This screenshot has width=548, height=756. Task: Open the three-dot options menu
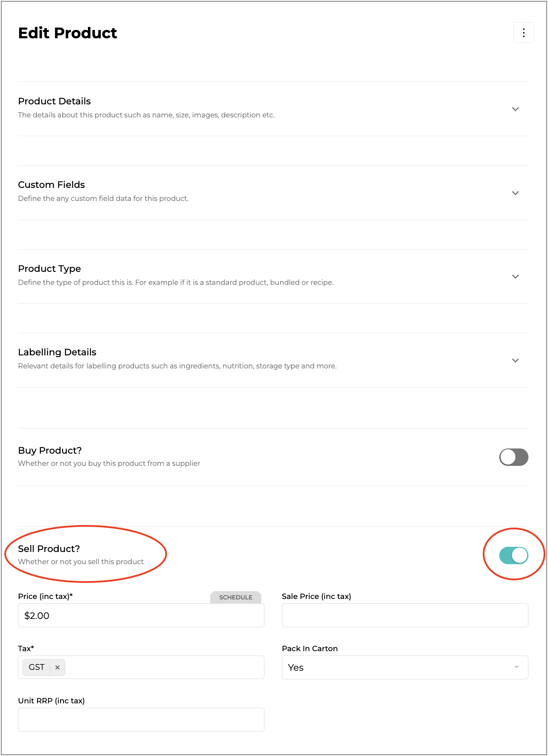point(523,33)
